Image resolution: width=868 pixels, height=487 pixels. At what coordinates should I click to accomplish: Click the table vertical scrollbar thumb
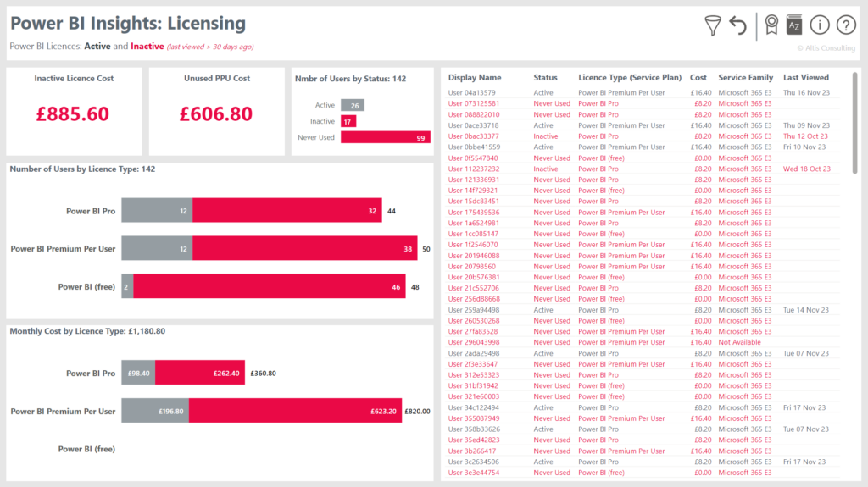click(x=854, y=123)
